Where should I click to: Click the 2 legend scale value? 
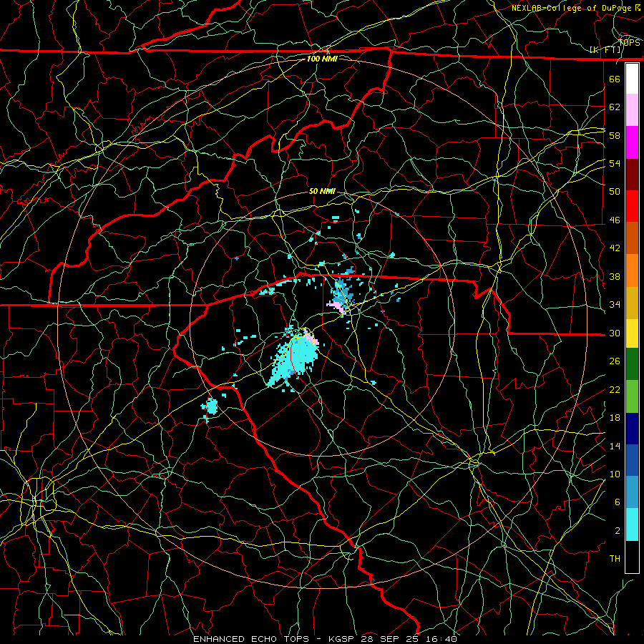tap(618, 531)
